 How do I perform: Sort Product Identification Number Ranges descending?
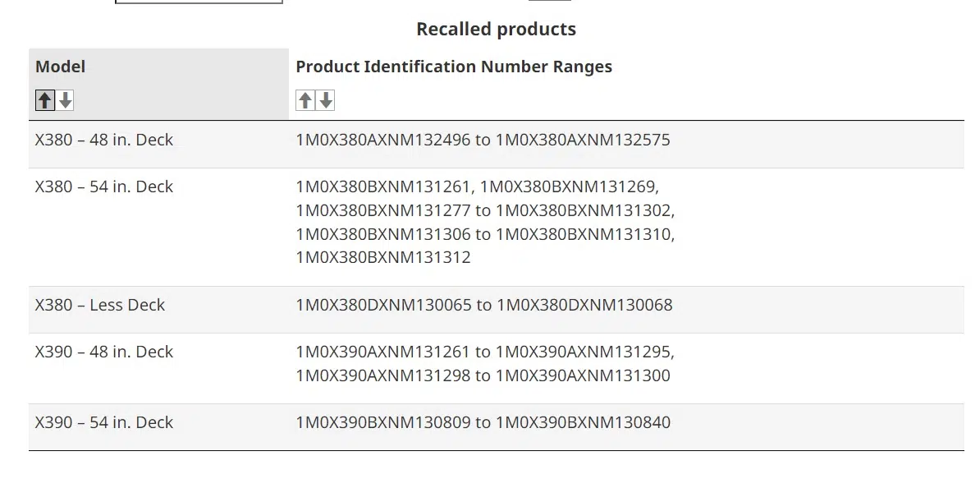pyautogui.click(x=326, y=101)
